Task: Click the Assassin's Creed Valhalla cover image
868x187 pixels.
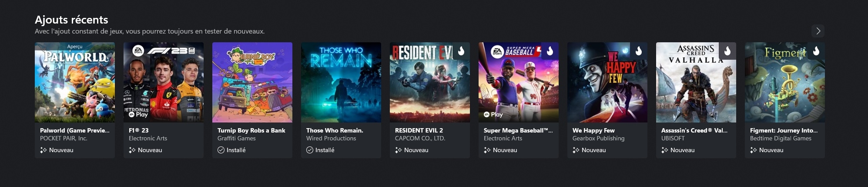Action: pyautogui.click(x=696, y=82)
